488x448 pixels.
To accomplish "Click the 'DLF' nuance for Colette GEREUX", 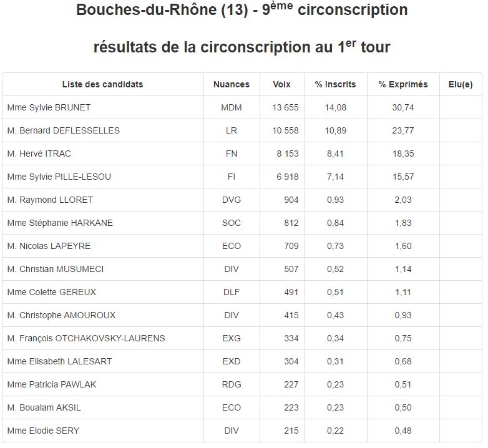I will [x=231, y=292].
